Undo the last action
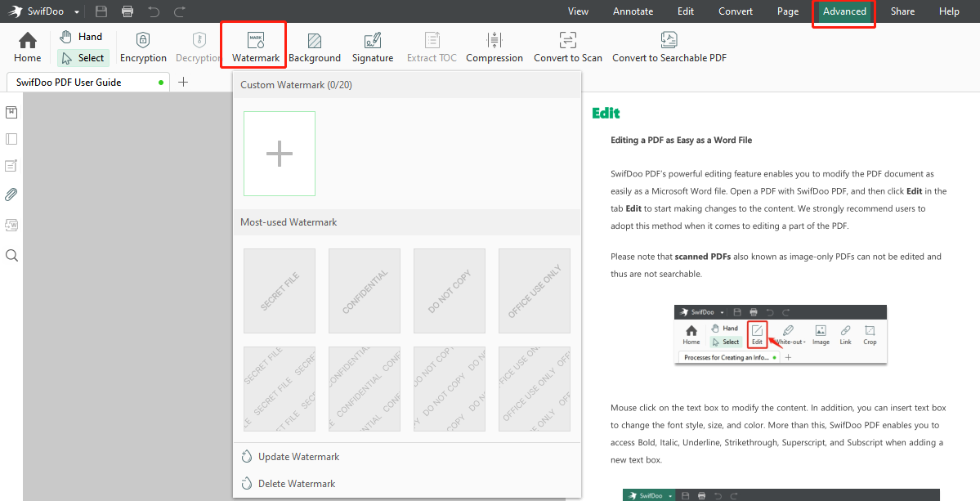The image size is (980, 501). pos(154,11)
